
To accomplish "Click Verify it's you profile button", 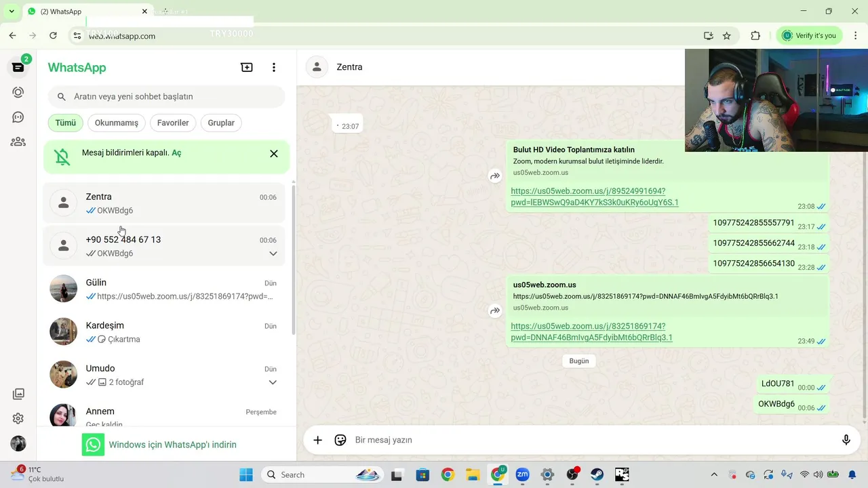I will (x=809, y=36).
